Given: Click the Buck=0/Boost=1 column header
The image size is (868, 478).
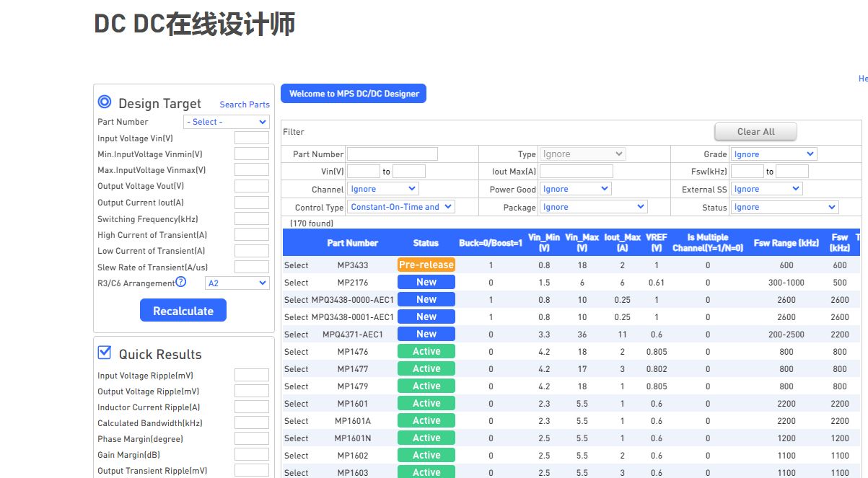Looking at the screenshot, I should pyautogui.click(x=491, y=243).
